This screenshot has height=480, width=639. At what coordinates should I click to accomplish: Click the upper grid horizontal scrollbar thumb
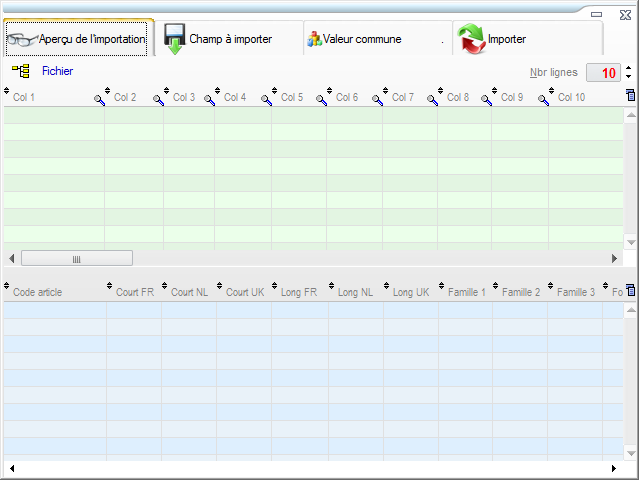point(76,258)
